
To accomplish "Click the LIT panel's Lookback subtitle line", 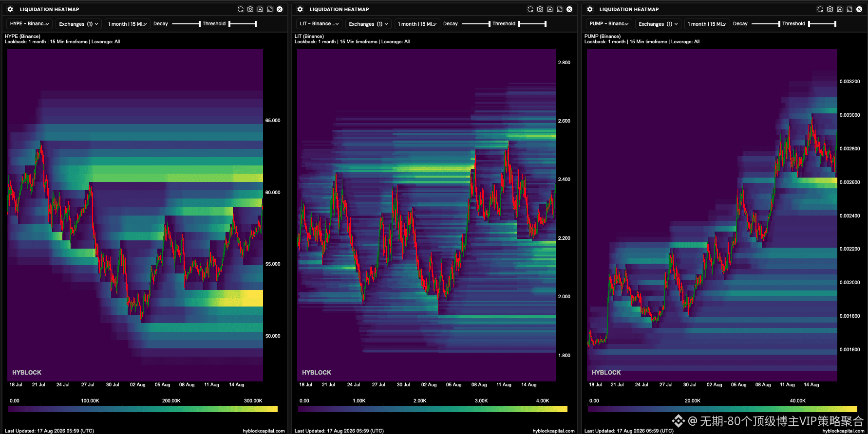I will pos(352,42).
